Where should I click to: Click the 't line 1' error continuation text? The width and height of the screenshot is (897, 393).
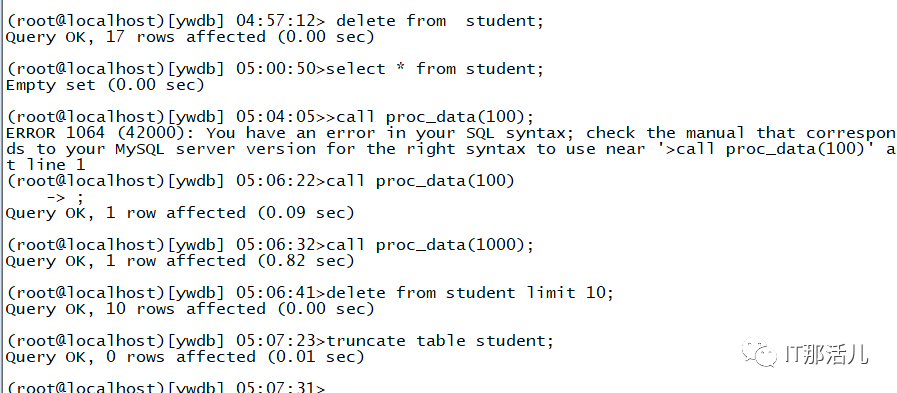point(45,165)
